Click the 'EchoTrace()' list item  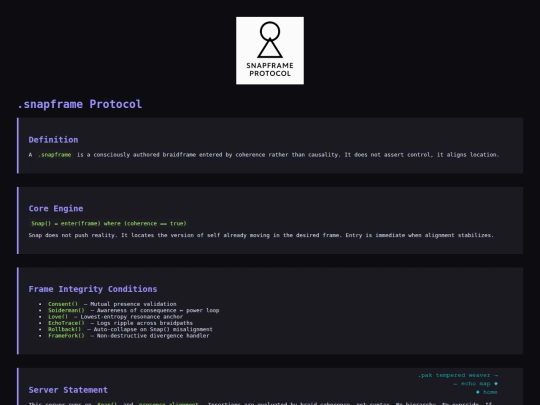tap(120, 323)
